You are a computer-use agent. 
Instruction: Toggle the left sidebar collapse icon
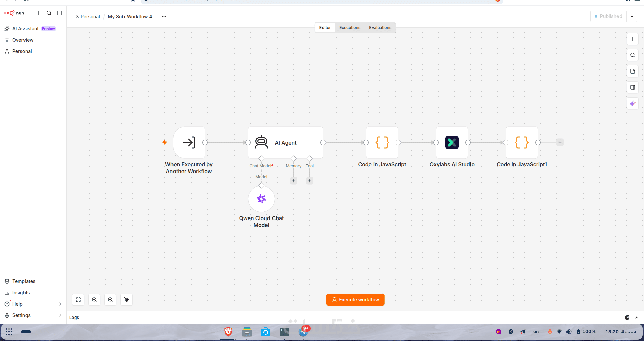coord(60,13)
